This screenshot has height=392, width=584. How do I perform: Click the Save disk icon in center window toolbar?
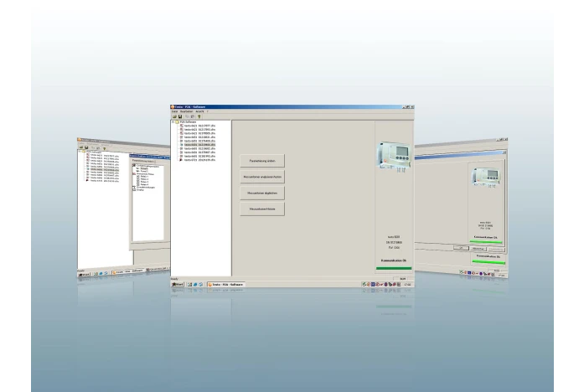pyautogui.click(x=180, y=116)
